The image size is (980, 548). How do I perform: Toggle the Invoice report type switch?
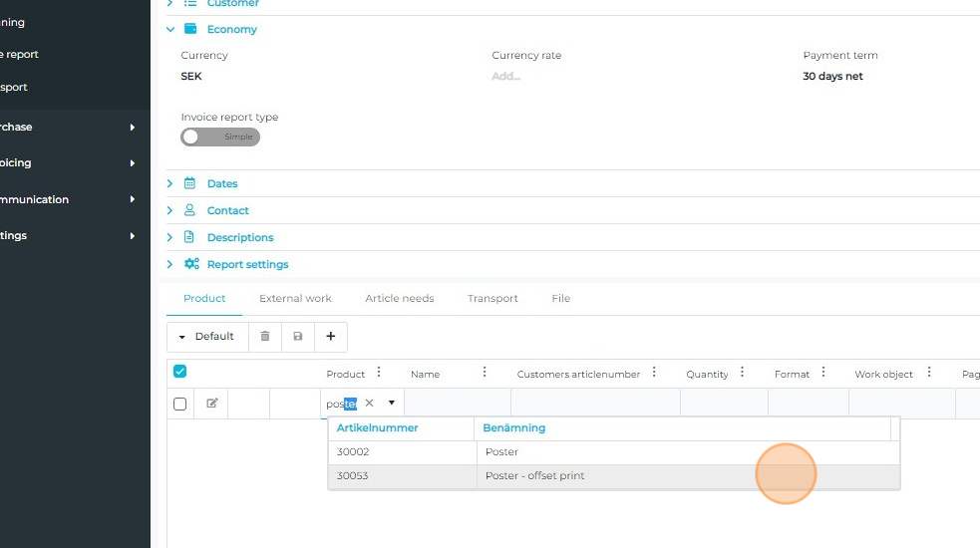tap(220, 137)
